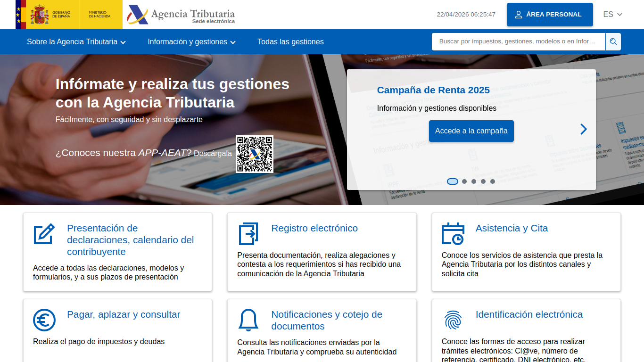Click description 'Consulta las notificaciones enviadas'

[x=317, y=347]
